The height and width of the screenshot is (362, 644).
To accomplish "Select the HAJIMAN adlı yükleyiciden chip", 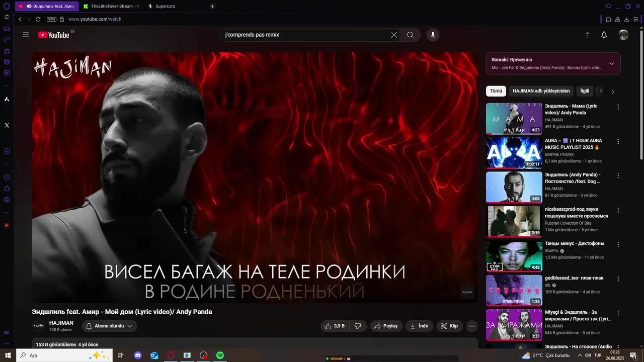I will click(x=541, y=91).
